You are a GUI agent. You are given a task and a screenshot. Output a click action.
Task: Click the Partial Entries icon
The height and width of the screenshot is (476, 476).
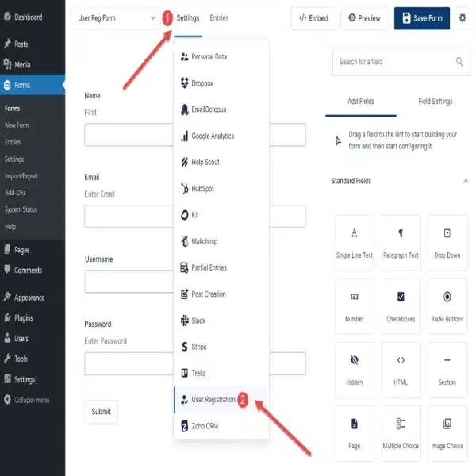click(x=184, y=268)
